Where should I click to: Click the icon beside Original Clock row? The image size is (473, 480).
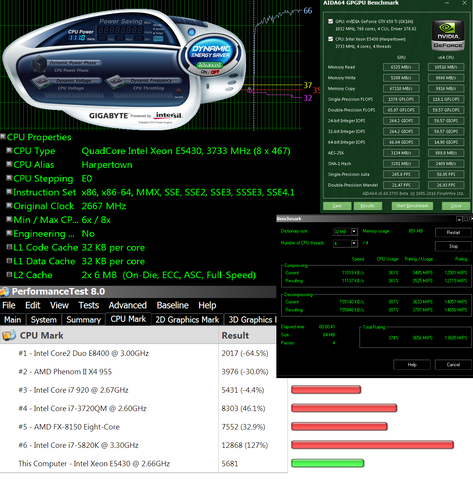click(x=9, y=205)
